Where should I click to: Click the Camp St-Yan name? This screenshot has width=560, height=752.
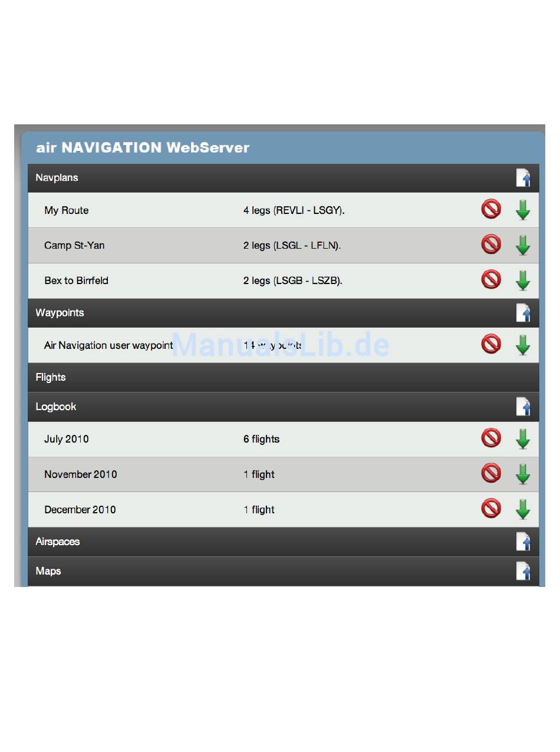[x=74, y=245]
